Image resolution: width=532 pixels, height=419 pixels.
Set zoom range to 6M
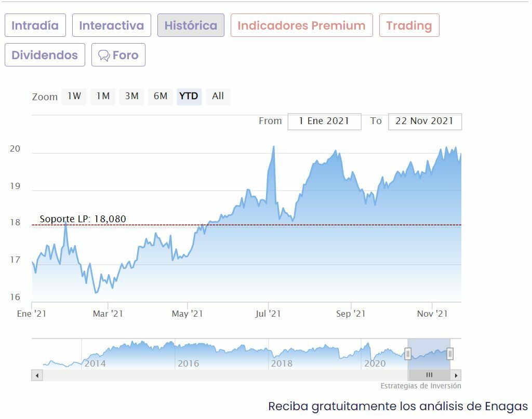click(x=161, y=97)
